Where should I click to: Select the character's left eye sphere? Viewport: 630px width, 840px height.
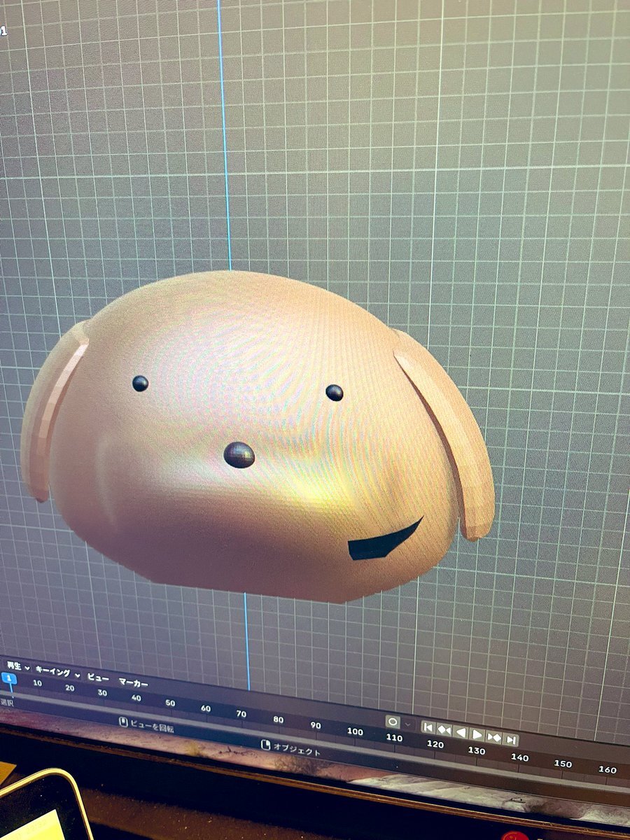(140, 383)
